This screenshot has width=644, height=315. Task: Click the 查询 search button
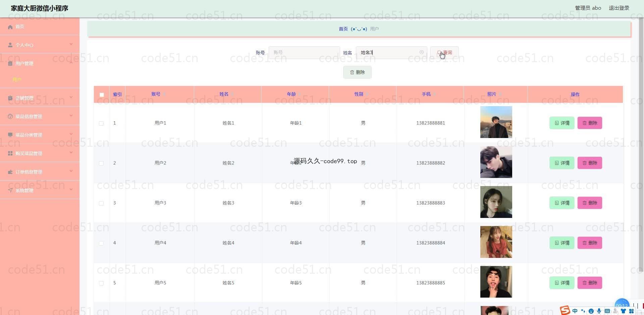click(444, 52)
